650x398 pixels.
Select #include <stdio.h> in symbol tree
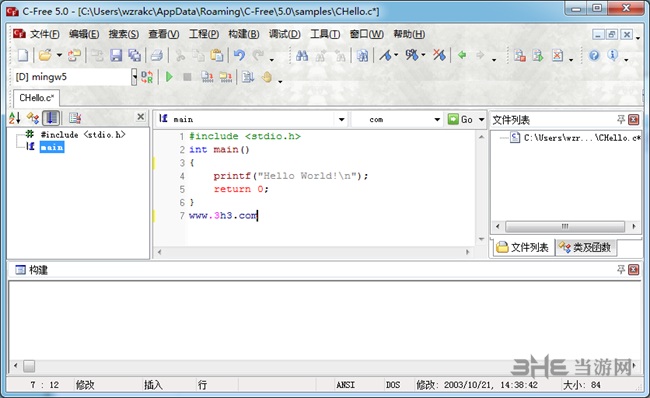pos(82,134)
